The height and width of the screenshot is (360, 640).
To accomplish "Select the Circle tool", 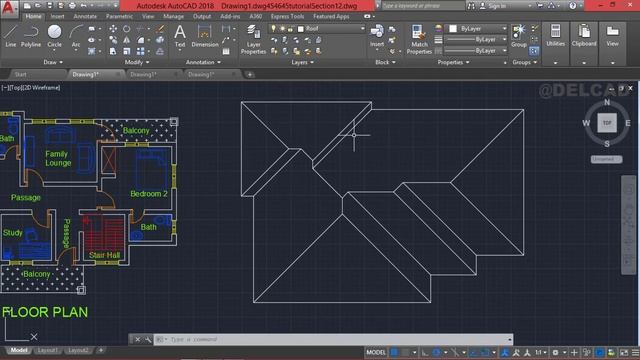I will (54, 36).
